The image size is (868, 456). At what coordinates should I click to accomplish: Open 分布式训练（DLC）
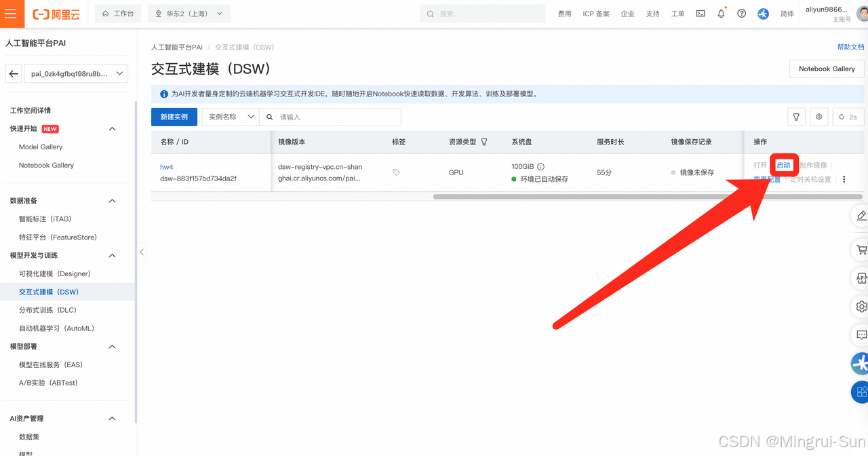(47, 310)
